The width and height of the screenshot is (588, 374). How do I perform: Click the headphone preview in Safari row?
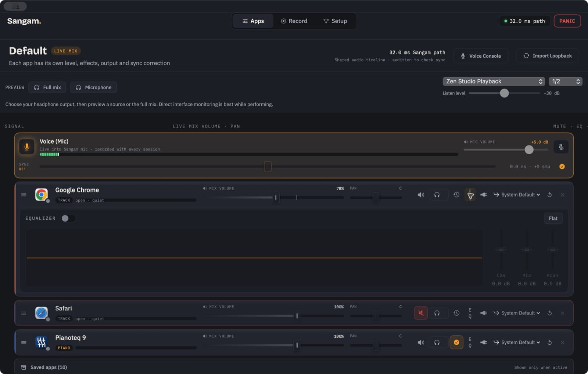click(x=437, y=313)
